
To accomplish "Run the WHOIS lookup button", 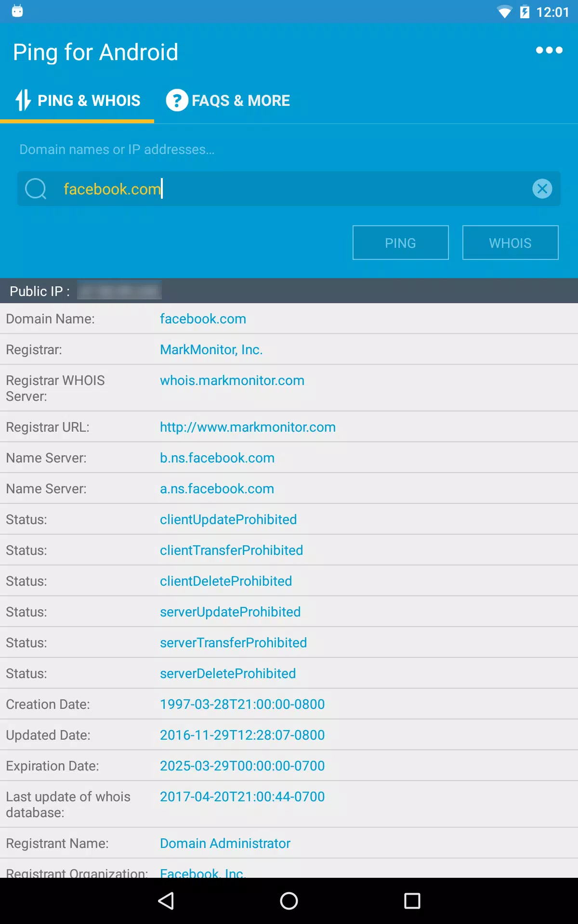I will pos(511,243).
